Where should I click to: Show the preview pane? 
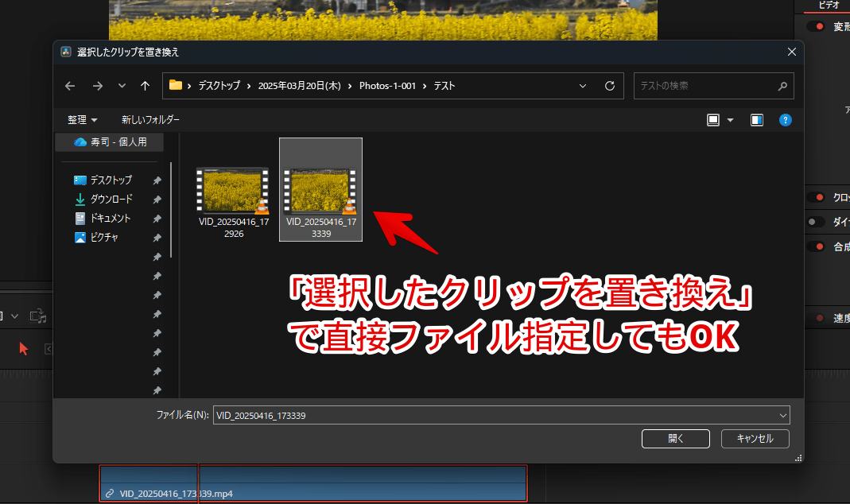pyautogui.click(x=756, y=120)
